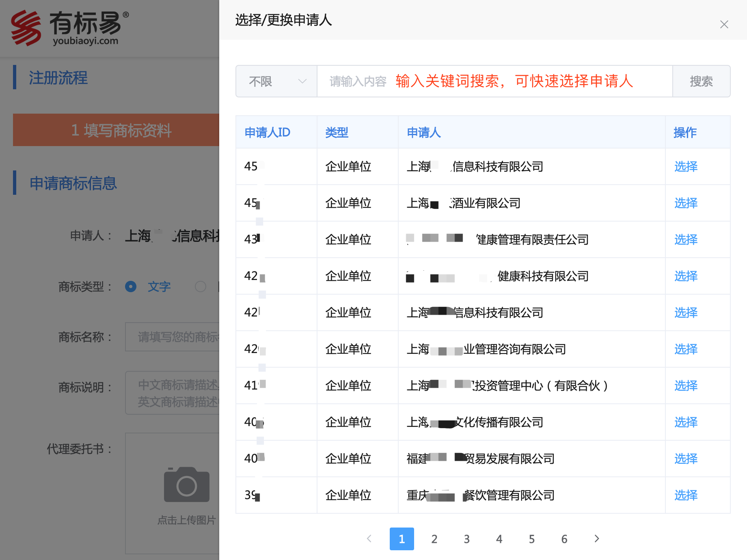747x560 pixels.
Task: Switch to page 2
Action: (434, 539)
